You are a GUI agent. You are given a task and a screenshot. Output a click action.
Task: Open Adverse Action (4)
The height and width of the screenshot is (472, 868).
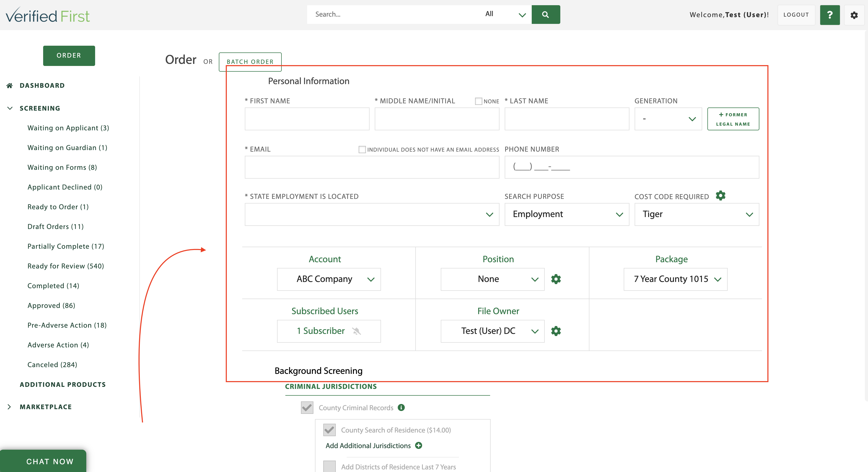58,345
